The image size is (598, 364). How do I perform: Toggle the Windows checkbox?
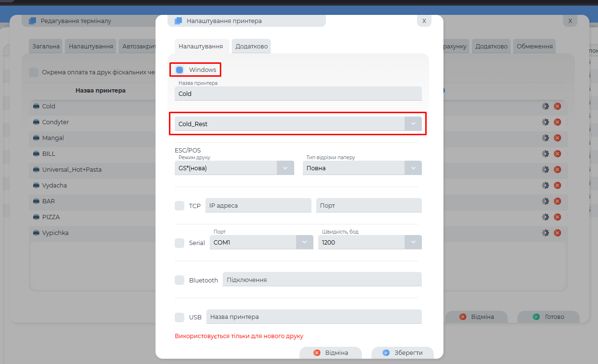(179, 70)
